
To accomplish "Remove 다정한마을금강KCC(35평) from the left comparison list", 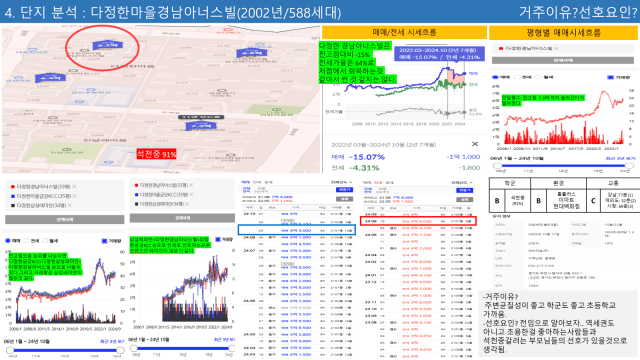I will (74, 196).
